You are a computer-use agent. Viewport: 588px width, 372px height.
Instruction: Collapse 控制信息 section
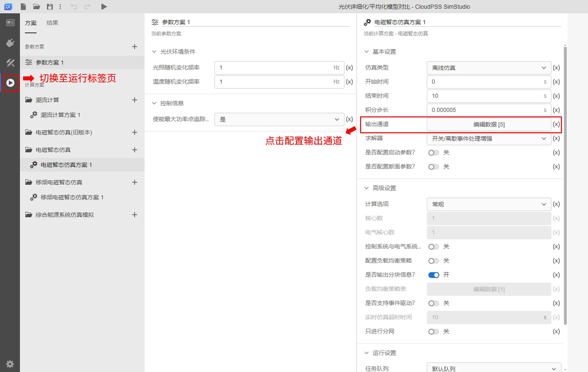tap(154, 103)
